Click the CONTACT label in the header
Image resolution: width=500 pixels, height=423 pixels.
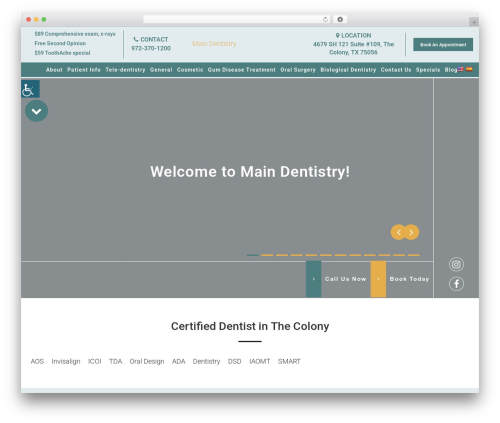coord(154,39)
